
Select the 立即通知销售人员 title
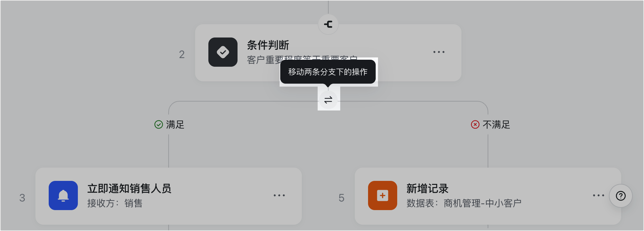130,189
